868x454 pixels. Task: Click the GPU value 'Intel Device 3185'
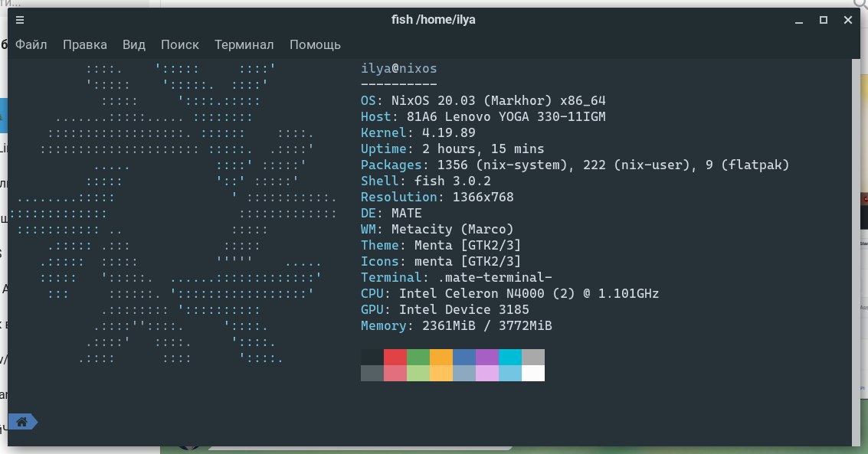click(464, 309)
